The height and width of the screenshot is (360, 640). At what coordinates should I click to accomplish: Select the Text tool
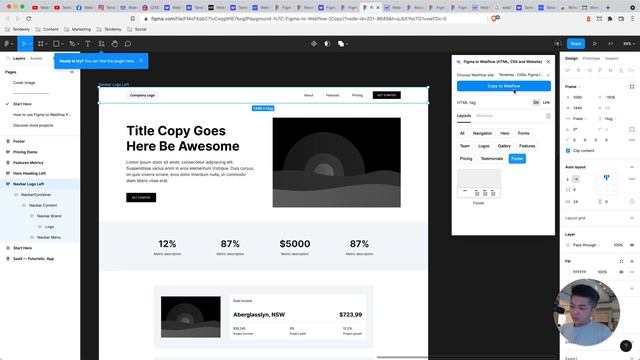88,44
